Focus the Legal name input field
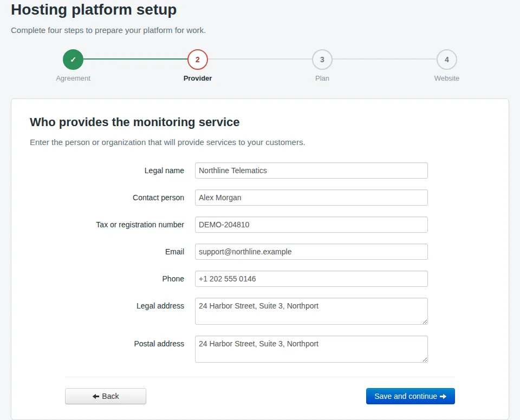Screen dimensions: 520x420 (311, 170)
